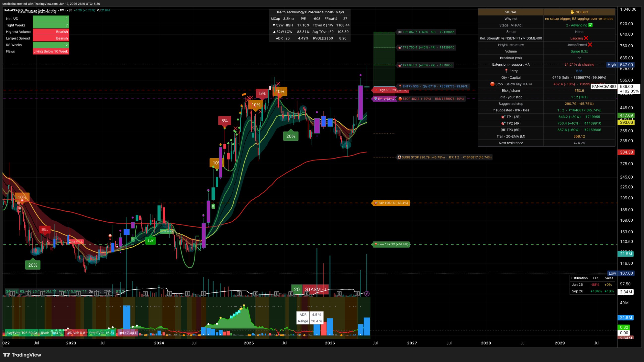Click the Proj RVol 16.8x status label

(x=102, y=333)
